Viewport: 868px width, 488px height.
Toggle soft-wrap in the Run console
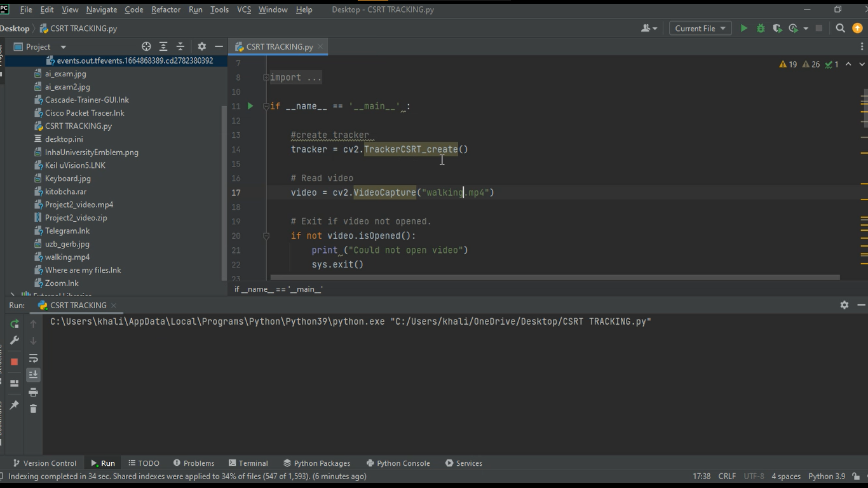coord(33,357)
